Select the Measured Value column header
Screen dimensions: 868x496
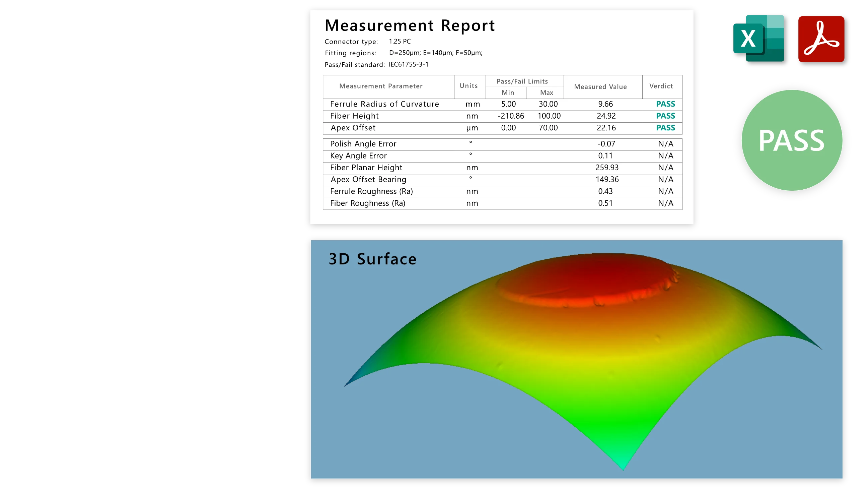601,86
